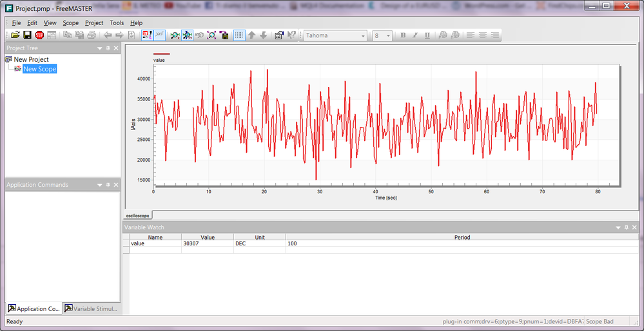644x331 pixels.
Task: Open the Variable Watch panel dropdown arrow
Action: [618, 227]
